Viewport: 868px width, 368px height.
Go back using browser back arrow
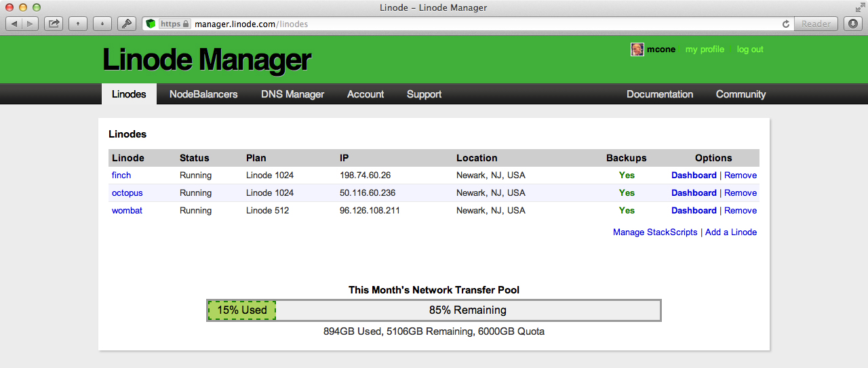coord(14,24)
